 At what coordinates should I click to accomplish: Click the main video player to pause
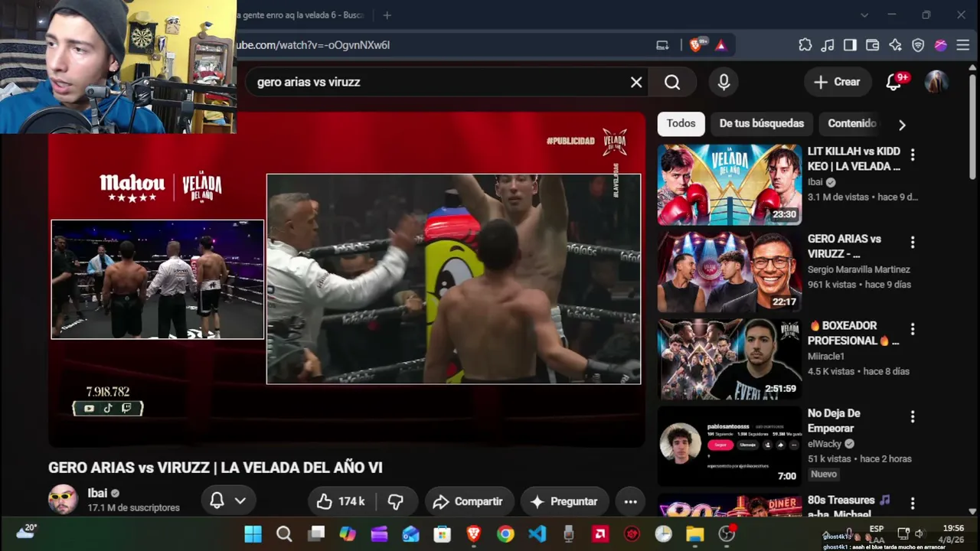[346, 279]
